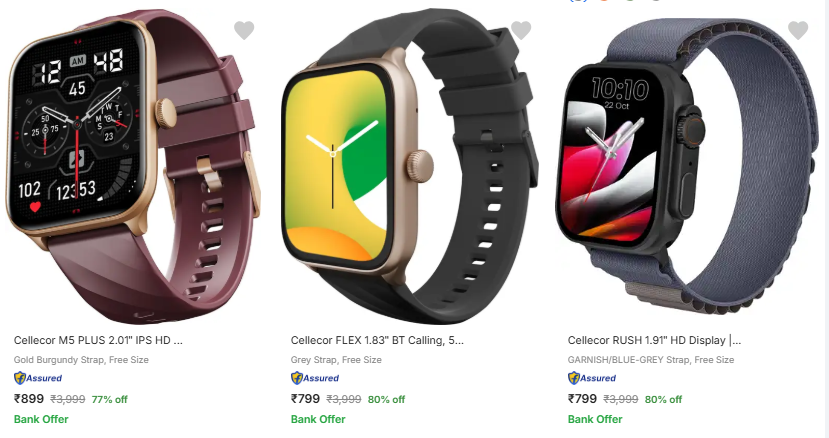Screen dimensions: 829x438
Task: Open Cellecor RUSH 1.91" HD Display link
Action: 655,340
